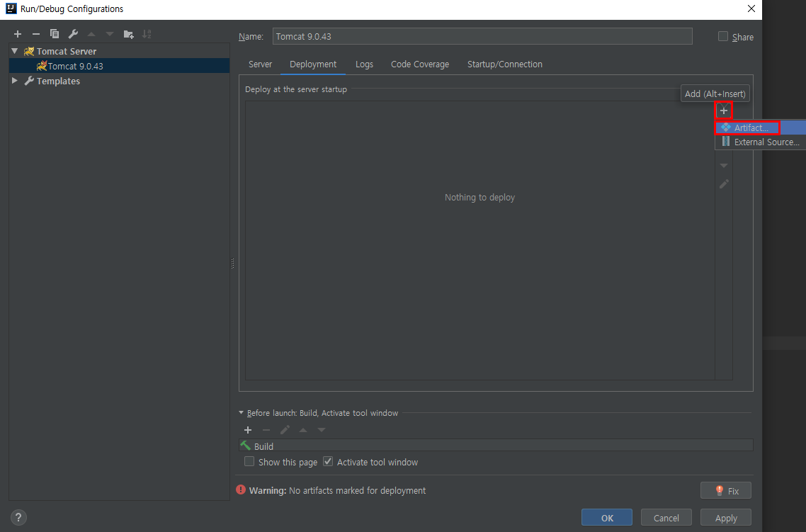
Task: Uncheck Activate tool window checkbox
Action: (x=328, y=462)
